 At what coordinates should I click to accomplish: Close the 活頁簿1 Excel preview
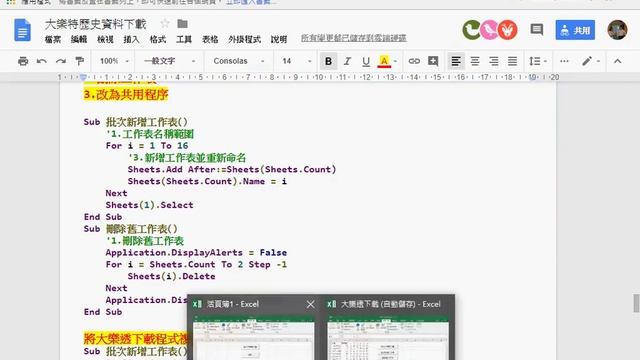[x=311, y=304]
